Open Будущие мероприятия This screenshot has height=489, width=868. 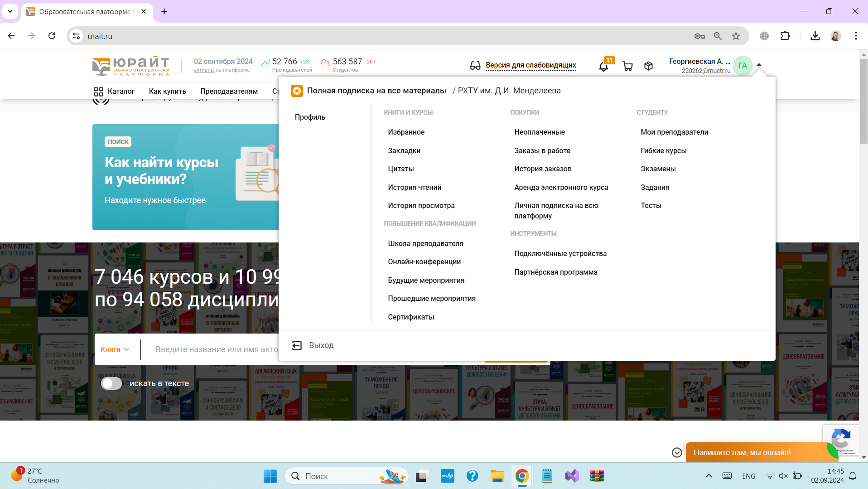pos(426,280)
